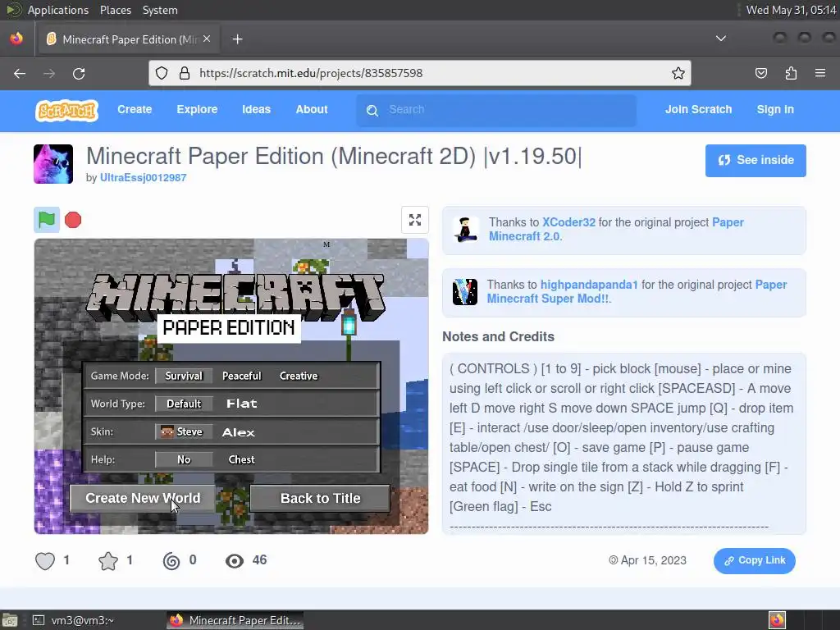Select Survival game mode

(184, 376)
